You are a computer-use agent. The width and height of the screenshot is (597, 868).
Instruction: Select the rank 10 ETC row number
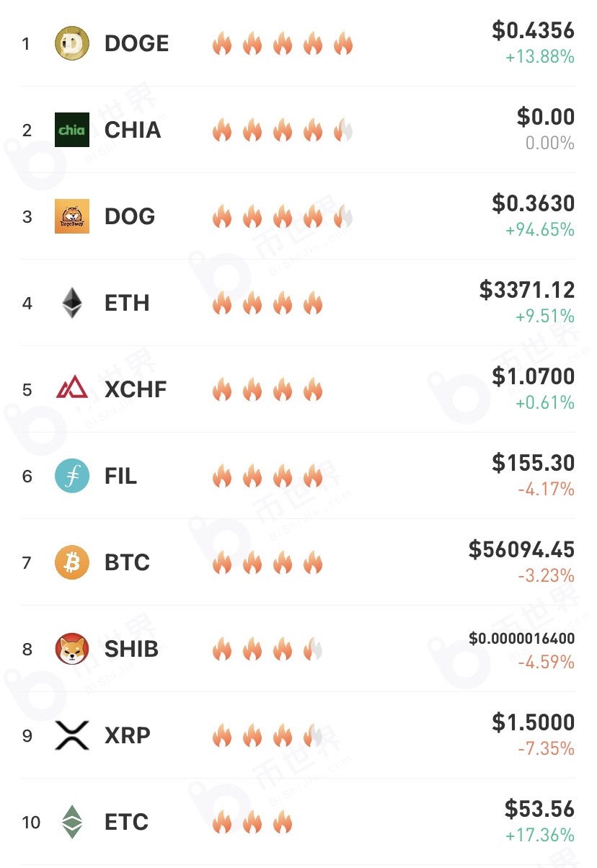(x=31, y=823)
